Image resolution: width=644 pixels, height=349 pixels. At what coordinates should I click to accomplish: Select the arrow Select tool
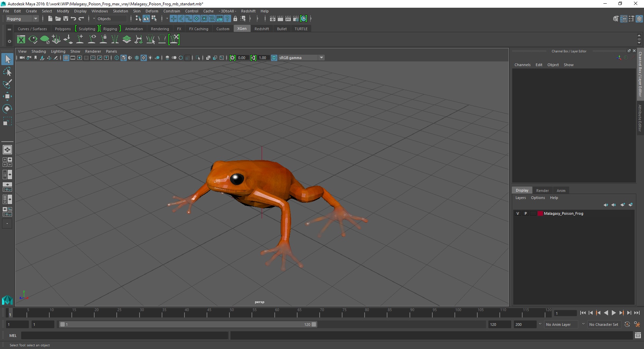pos(7,59)
